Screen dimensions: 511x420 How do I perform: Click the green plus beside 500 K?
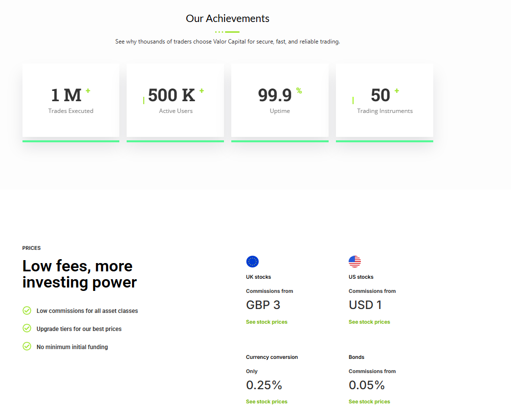click(201, 90)
